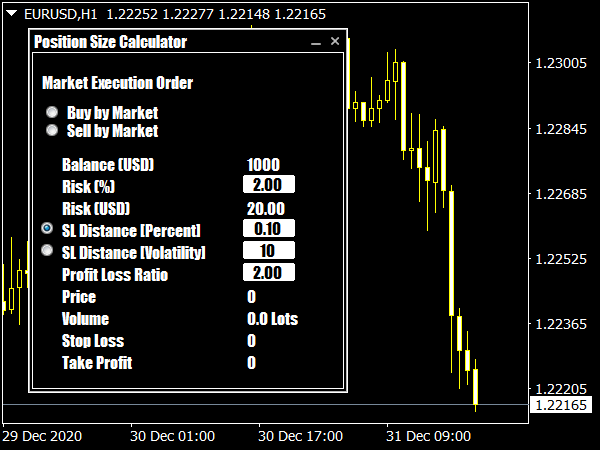
Task: Click the Risk (USD) value 20.00
Action: tap(266, 209)
